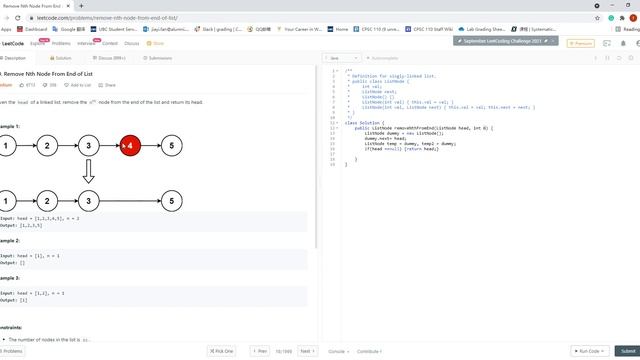This screenshot has height=360, width=640.
Task: Open the green extension icon in toolbar
Action: pyautogui.click(x=611, y=18)
